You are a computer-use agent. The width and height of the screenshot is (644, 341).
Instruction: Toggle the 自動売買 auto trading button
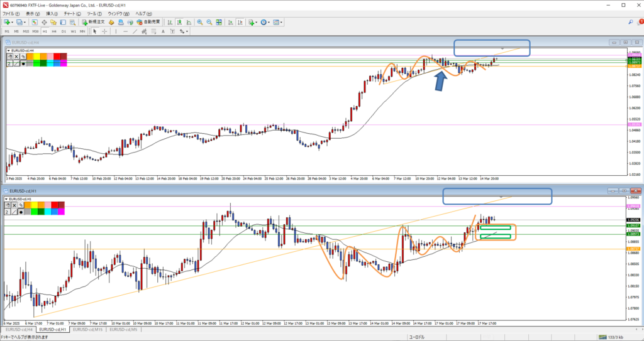click(x=148, y=22)
